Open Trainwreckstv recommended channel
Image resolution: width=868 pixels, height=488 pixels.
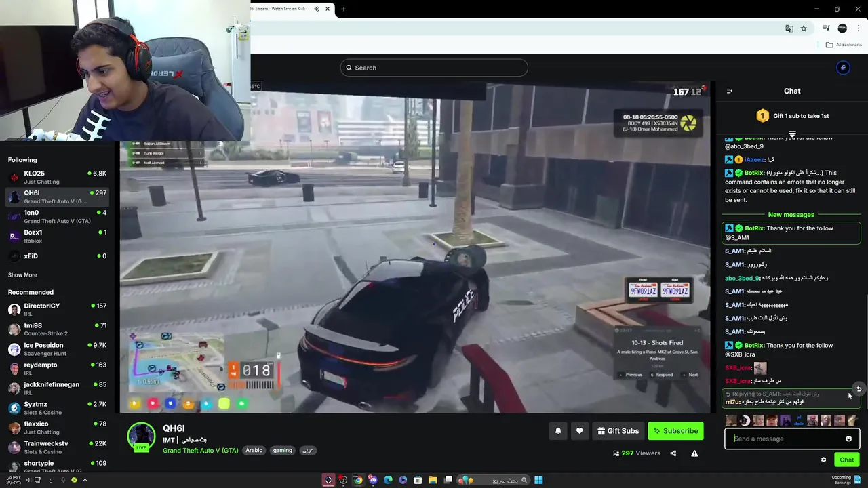click(57, 447)
